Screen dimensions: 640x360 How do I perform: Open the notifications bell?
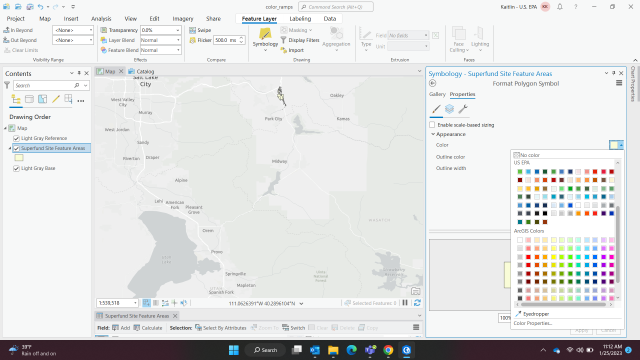560,7
